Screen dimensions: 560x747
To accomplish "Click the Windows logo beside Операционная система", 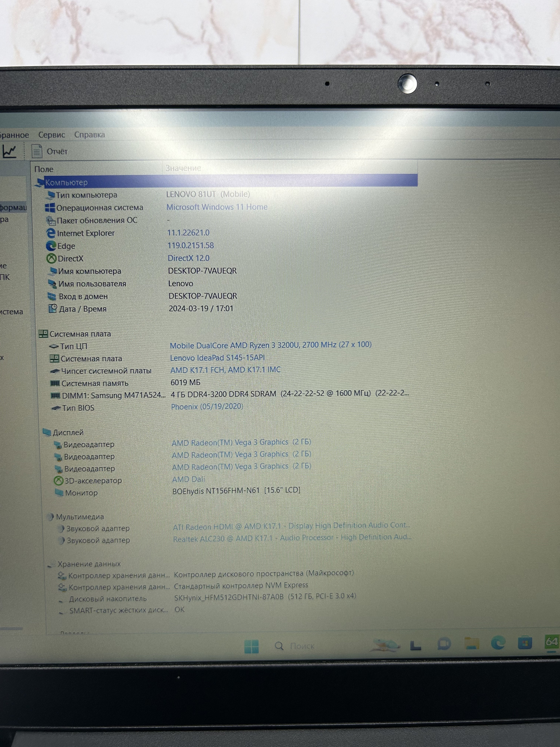I will 50,208.
